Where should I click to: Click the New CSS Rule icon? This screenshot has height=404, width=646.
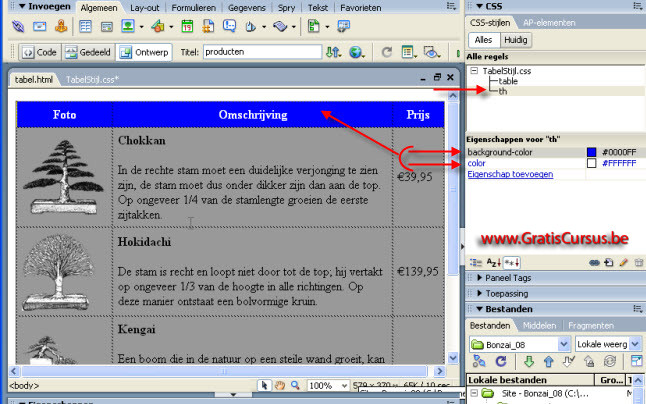coord(609,262)
